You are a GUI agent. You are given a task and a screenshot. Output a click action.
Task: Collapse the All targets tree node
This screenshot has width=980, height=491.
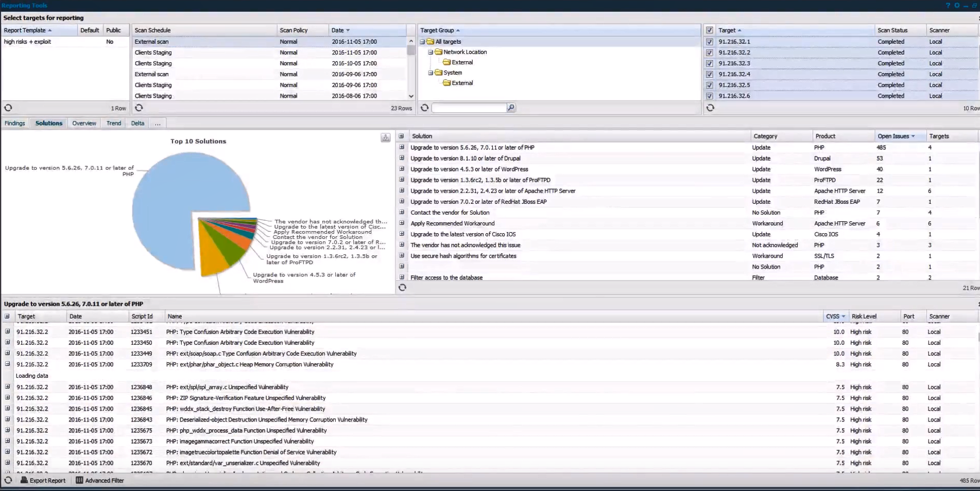click(422, 42)
